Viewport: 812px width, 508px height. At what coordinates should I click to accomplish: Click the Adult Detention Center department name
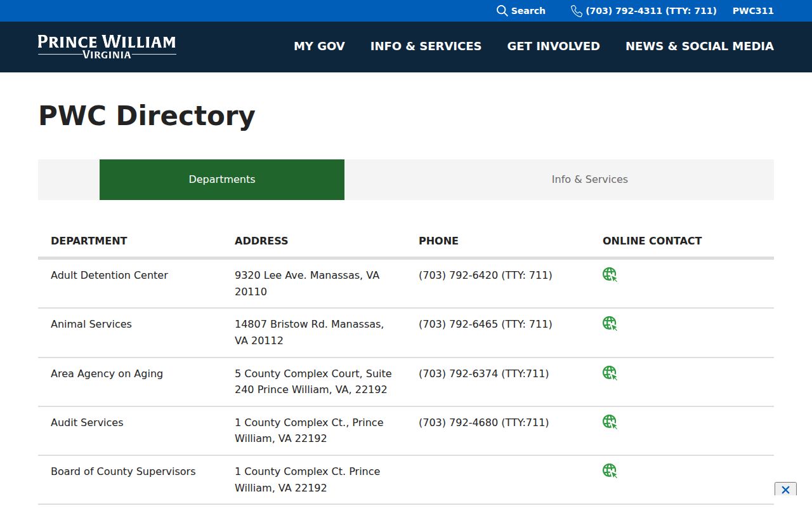(109, 275)
